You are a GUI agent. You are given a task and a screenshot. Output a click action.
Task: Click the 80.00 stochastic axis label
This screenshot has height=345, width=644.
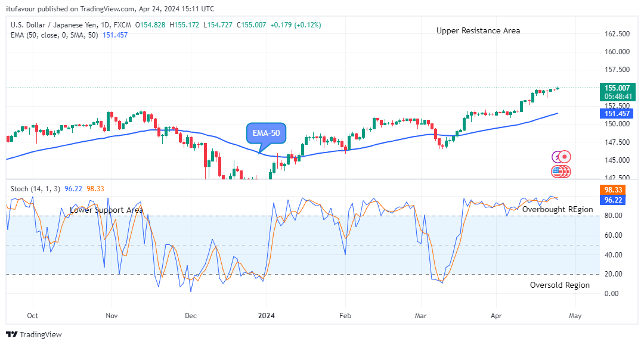tap(613, 215)
